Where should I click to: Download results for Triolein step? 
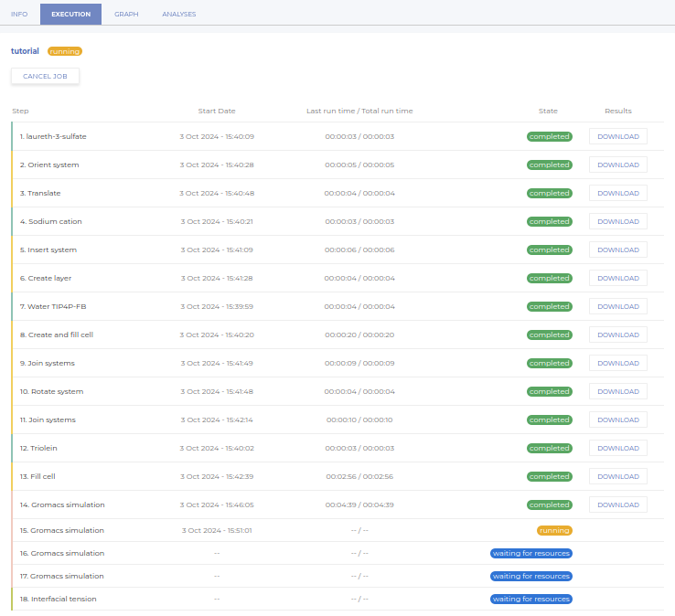(x=617, y=448)
